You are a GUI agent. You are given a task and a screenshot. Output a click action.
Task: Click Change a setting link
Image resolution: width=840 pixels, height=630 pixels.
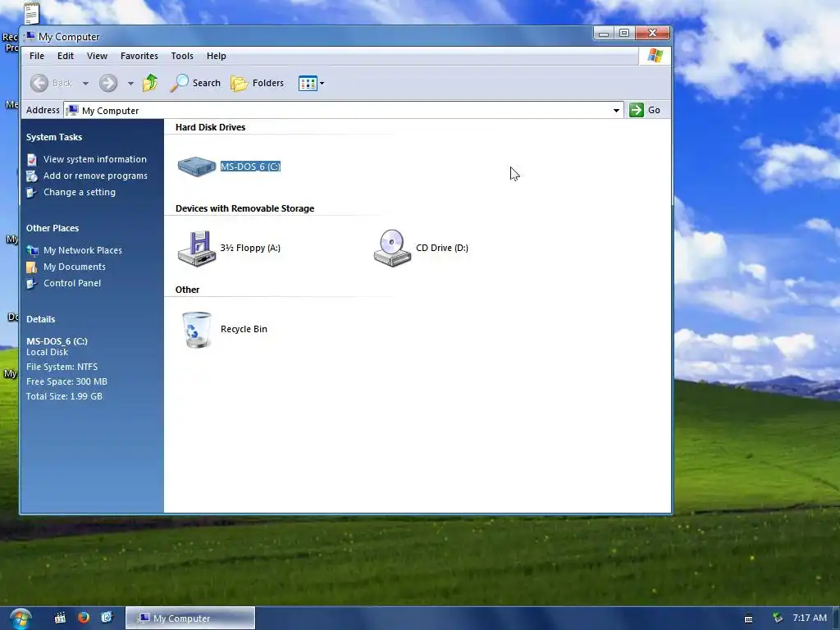80,192
